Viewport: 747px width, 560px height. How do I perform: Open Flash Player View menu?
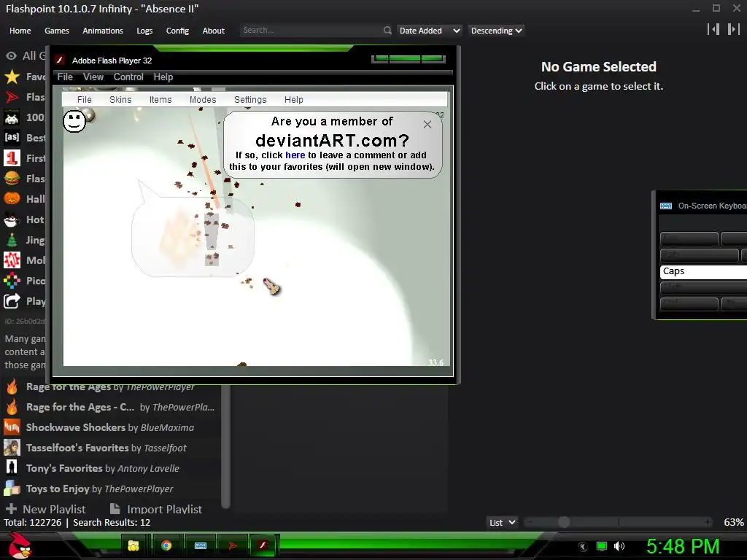pos(93,77)
